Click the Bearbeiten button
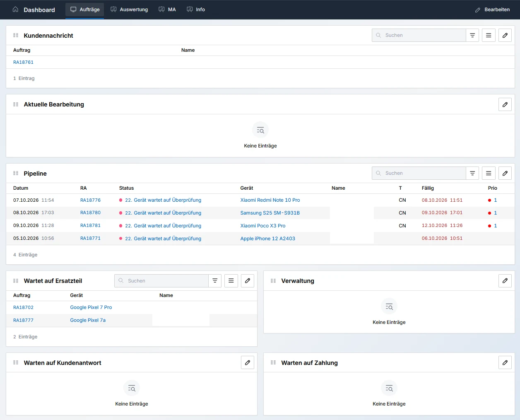Screen dimensions: 520x420 point(492,10)
